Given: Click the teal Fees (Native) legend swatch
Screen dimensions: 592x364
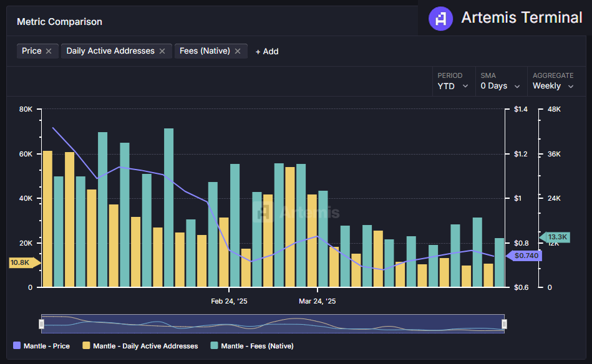Looking at the screenshot, I should click(x=214, y=345).
